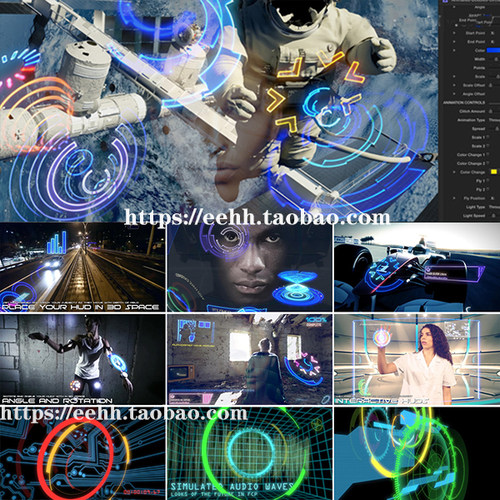Screen dimensions: 500x500
Task: Open the large astronaut preview image
Action: tap(219, 110)
